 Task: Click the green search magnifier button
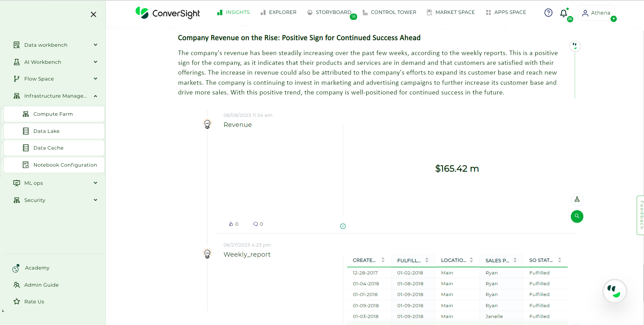[x=577, y=216]
